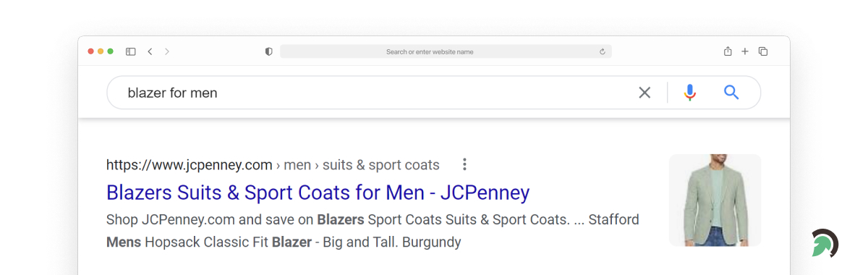Viewport: 868px width, 275px height.
Task: Click the green window zoom button
Action: click(x=110, y=51)
